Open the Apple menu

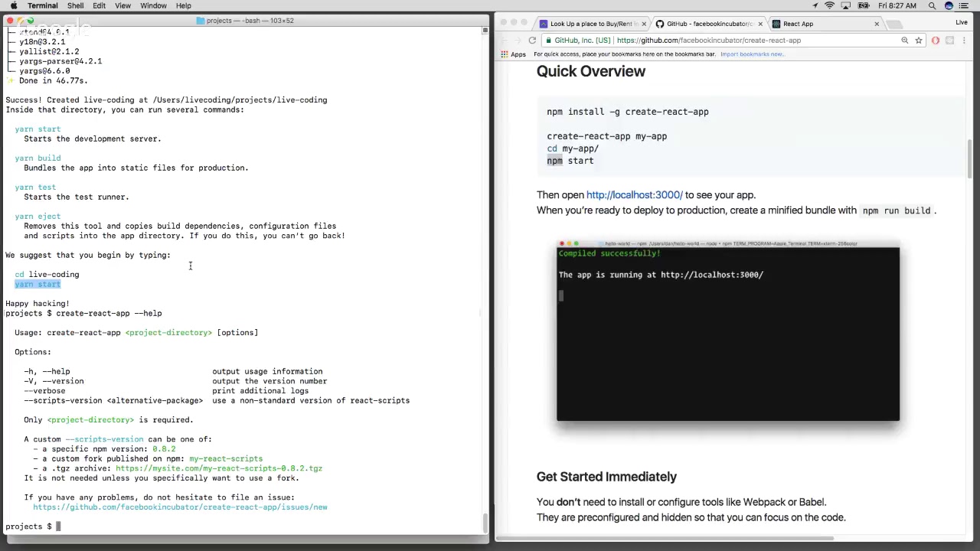pyautogui.click(x=13, y=5)
